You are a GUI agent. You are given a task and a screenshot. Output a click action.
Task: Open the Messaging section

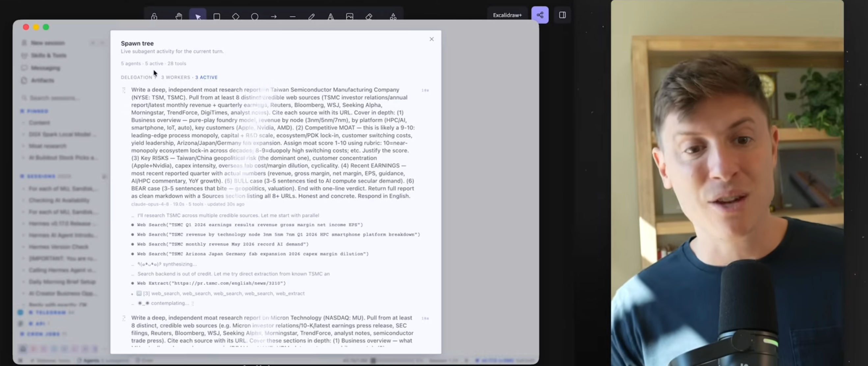click(x=45, y=68)
